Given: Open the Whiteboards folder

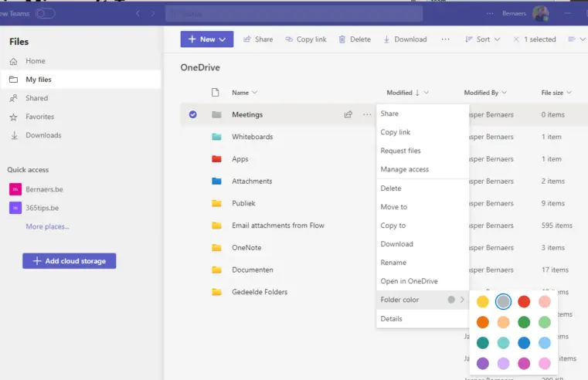Looking at the screenshot, I should tap(252, 137).
